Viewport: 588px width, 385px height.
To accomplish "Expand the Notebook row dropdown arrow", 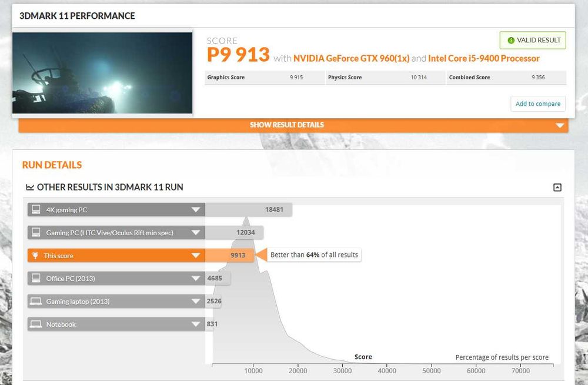I will tap(196, 324).
